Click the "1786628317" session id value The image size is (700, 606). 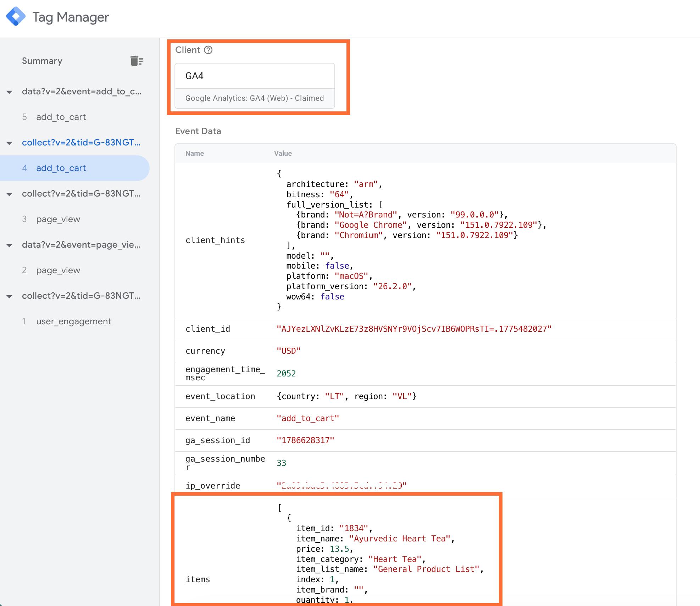coord(305,440)
